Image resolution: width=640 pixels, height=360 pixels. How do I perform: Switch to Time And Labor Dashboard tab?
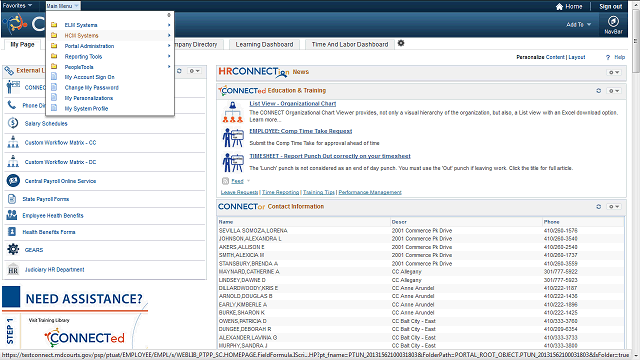click(x=350, y=44)
